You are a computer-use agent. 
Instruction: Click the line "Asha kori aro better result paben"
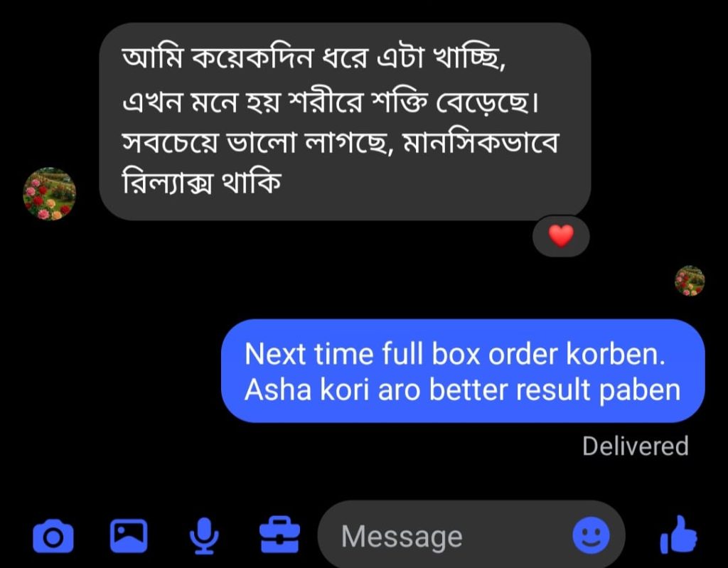coord(462,390)
